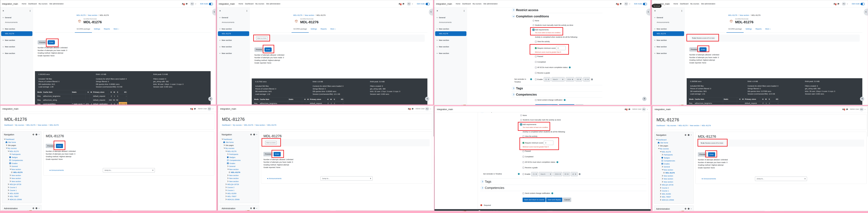Viewport: 868px width, 213px height.
Task: Open More menu in Boost To do panel
Action: [x=768, y=29]
